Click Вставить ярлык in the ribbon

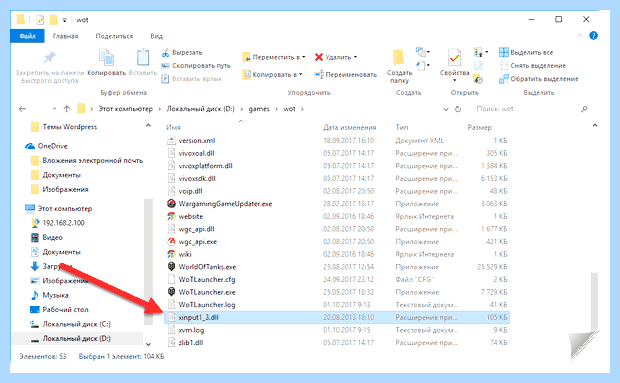[192, 79]
